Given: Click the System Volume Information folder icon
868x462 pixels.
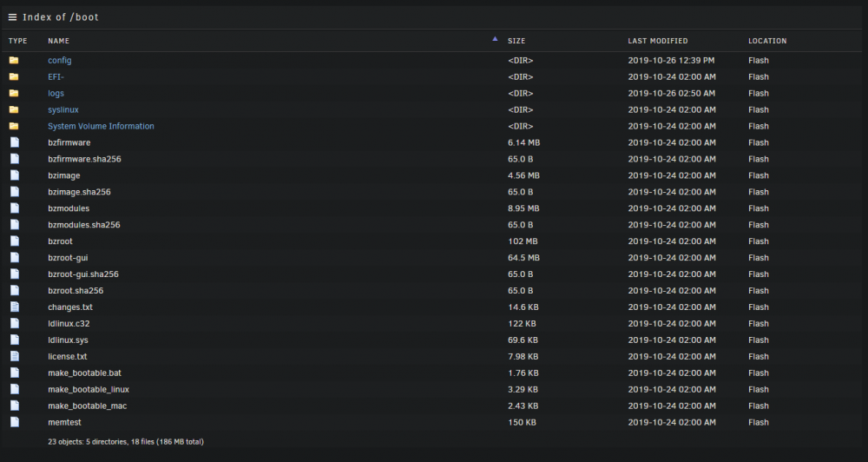Looking at the screenshot, I should point(14,126).
